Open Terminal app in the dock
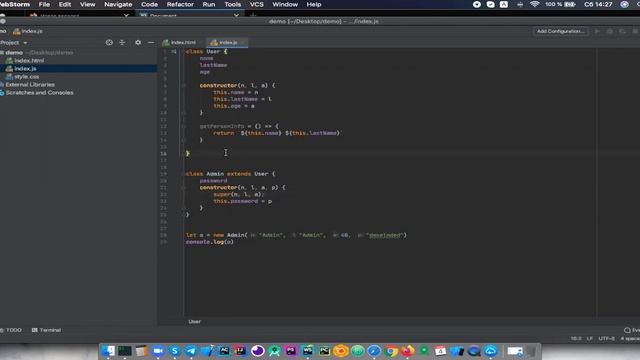Screen dimensions: 640x360 point(125,351)
